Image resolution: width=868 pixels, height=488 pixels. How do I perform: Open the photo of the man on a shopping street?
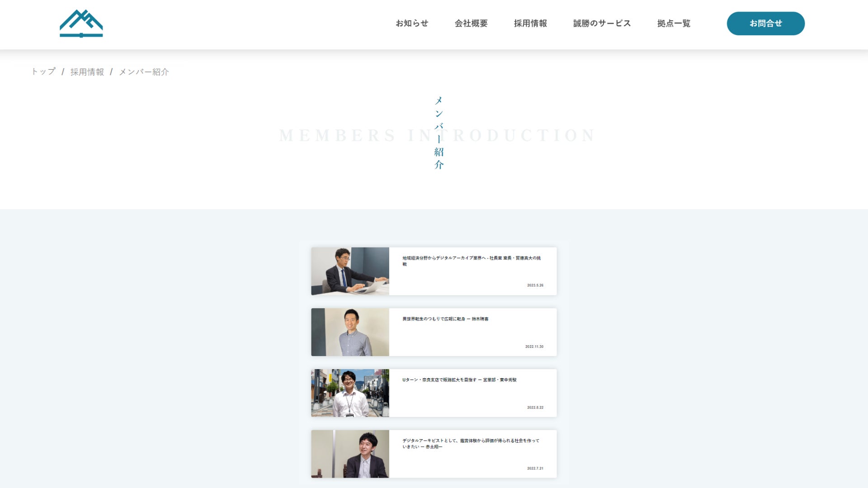(350, 393)
